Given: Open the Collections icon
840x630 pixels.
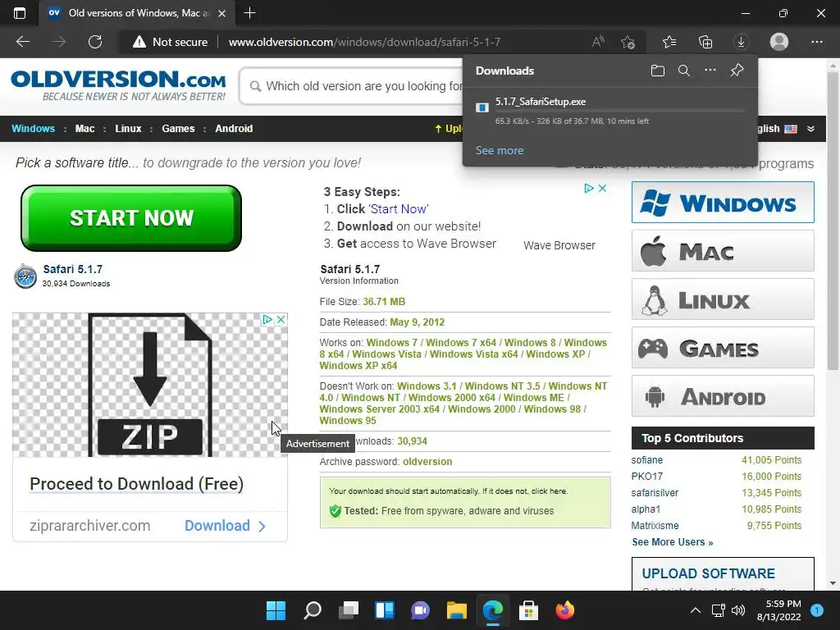Looking at the screenshot, I should 705,42.
